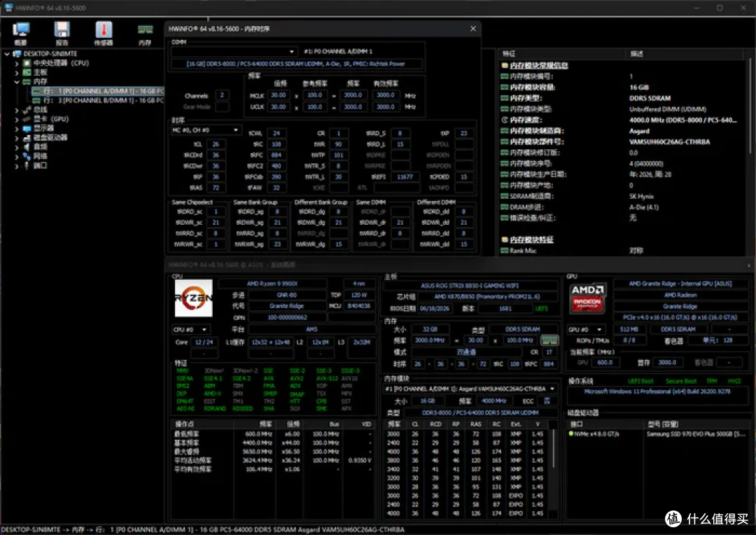This screenshot has width=756, height=535.
Task: Collapse the DESKTOP-SJN8MTE root node
Action: coord(7,53)
